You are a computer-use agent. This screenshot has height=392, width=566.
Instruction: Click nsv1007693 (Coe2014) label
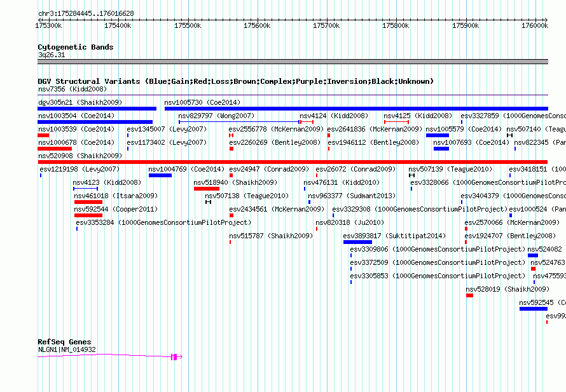click(471, 142)
